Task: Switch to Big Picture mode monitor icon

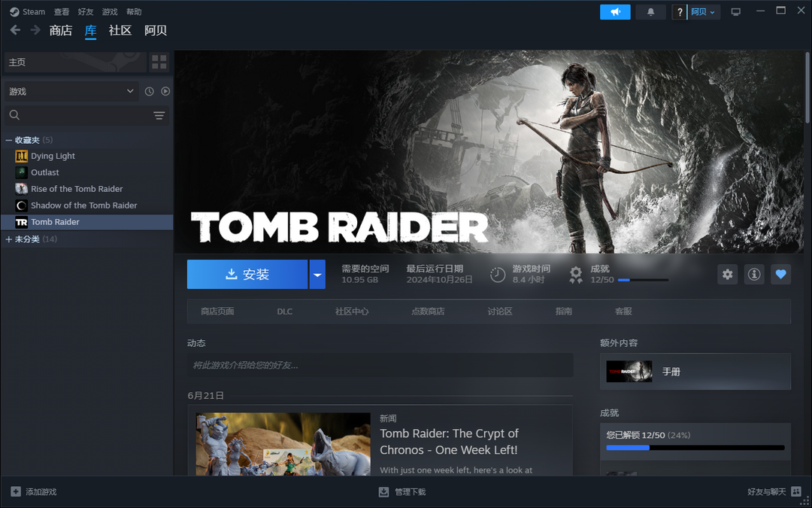Action: pos(736,12)
